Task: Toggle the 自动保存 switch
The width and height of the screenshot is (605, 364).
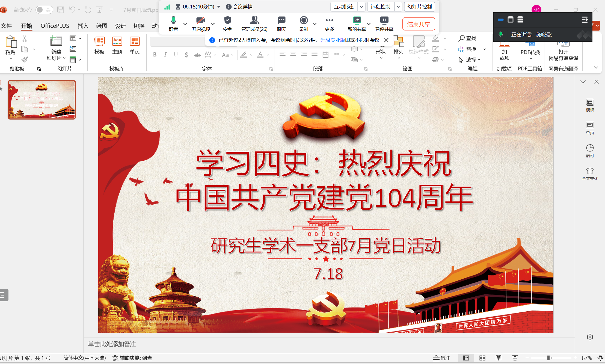Action: 44,10
